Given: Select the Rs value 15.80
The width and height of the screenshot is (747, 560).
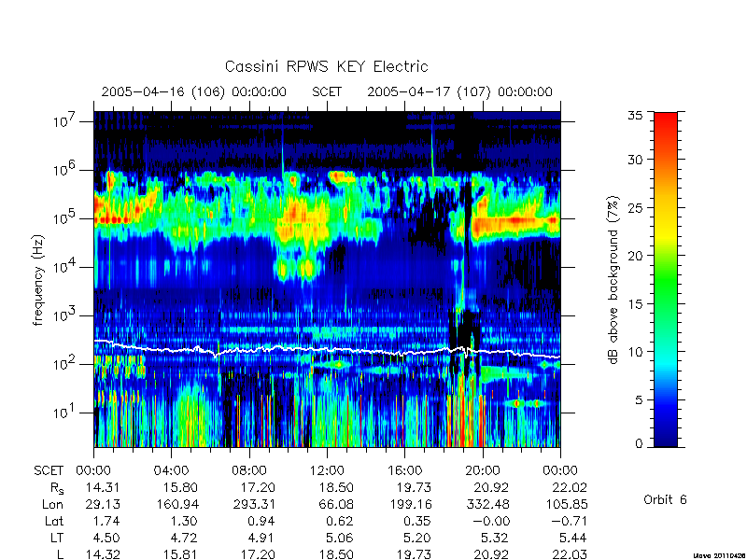Looking at the screenshot, I should 180,487.
